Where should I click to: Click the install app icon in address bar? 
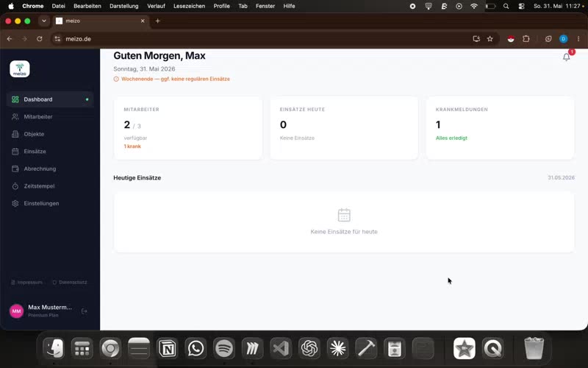[476, 39]
